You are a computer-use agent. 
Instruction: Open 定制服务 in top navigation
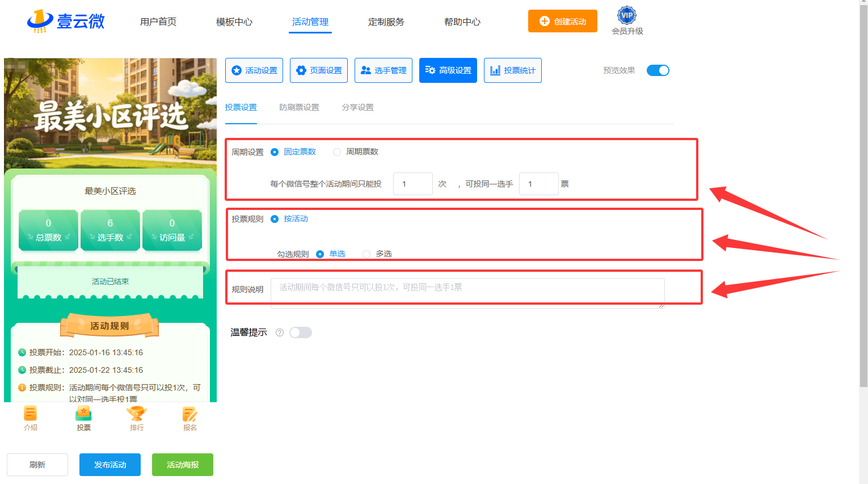pos(386,22)
